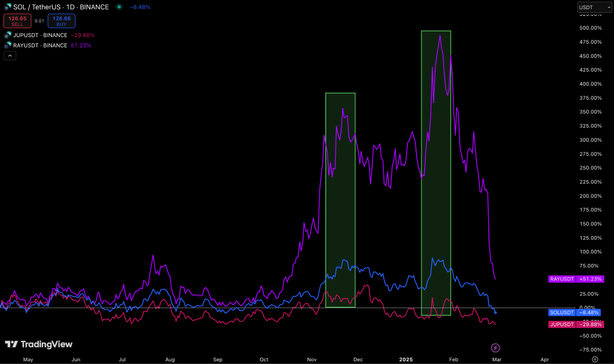Click the −29.88% JUPUSDT legend value

83,35
